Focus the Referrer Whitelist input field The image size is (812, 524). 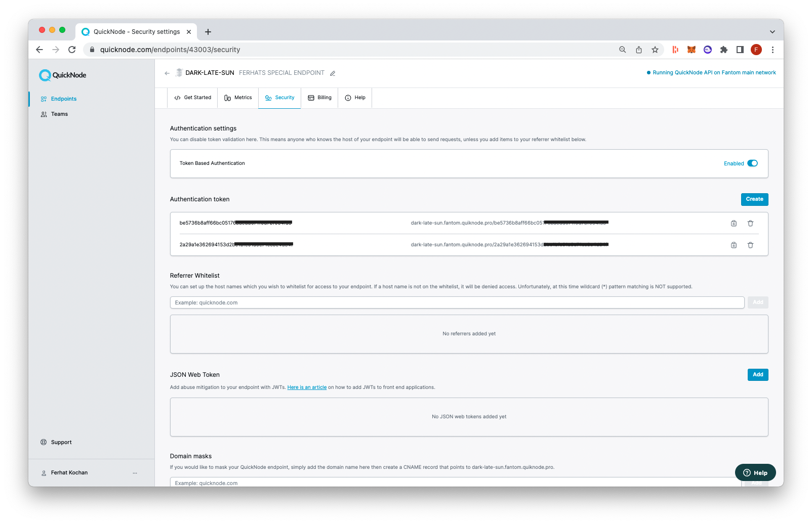pyautogui.click(x=457, y=302)
